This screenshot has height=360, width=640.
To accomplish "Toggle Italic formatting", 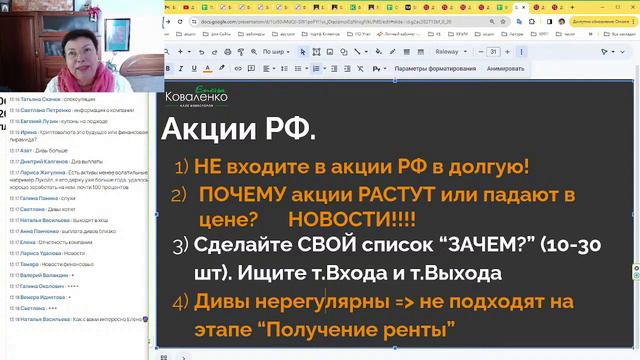I will pyautogui.click(x=180, y=69).
